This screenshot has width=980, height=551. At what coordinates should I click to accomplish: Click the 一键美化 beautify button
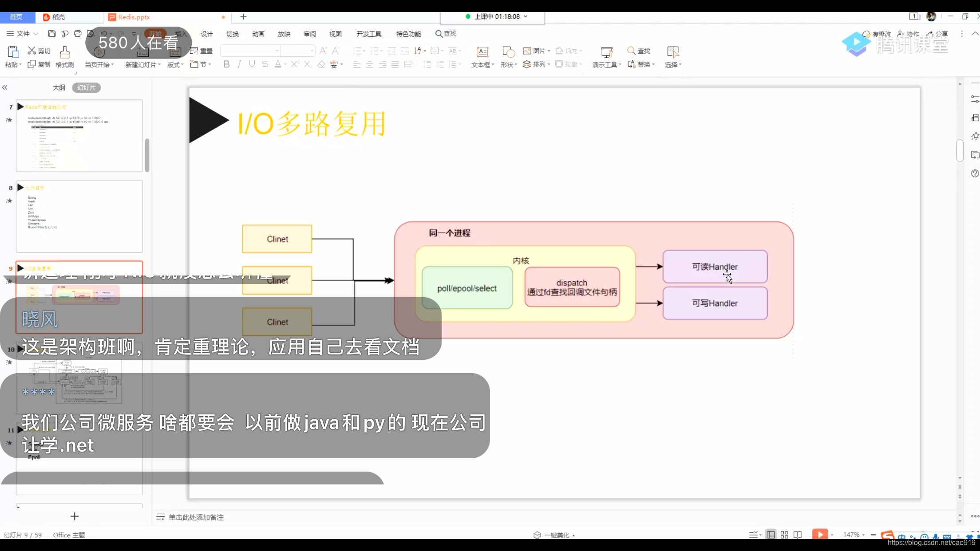553,535
